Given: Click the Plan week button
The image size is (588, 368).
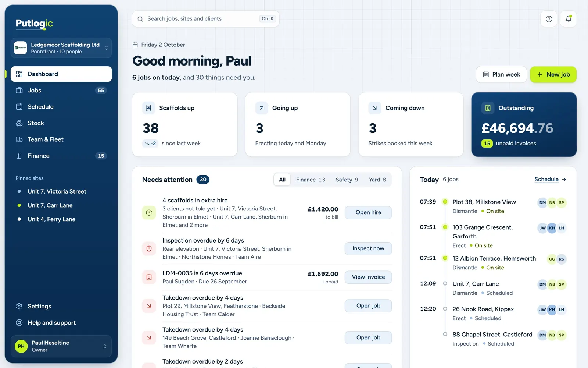Looking at the screenshot, I should 501,75.
